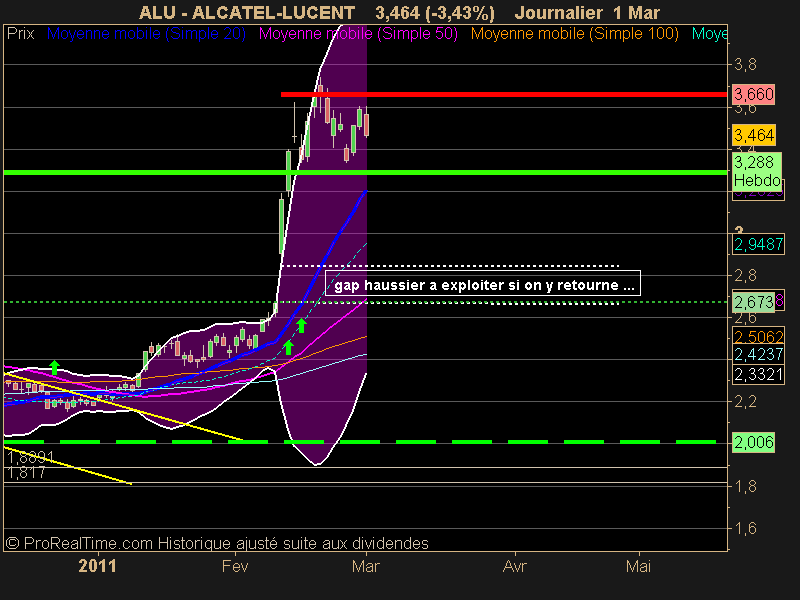Click the dotted green level tag 2,673
Image resolution: width=800 pixels, height=600 pixels.
[754, 302]
